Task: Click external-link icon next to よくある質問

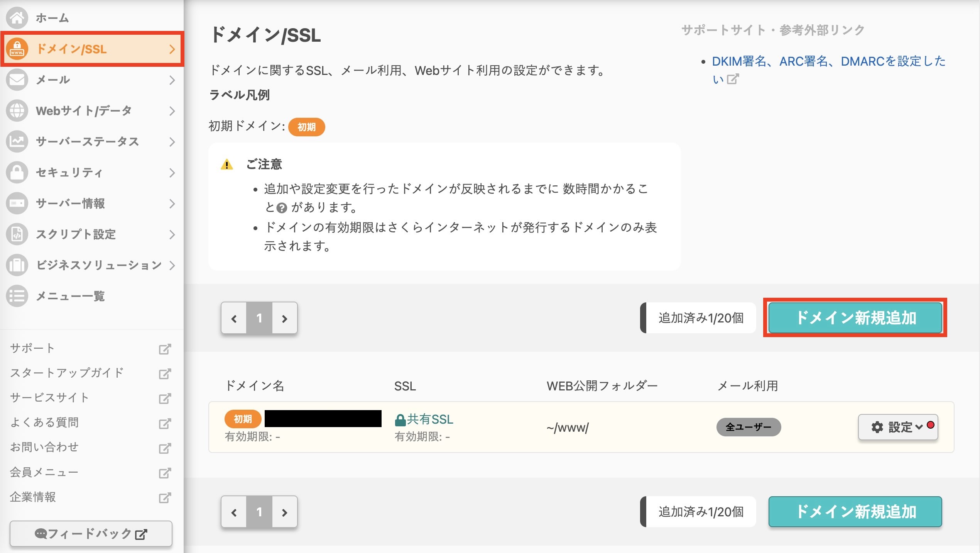Action: pos(165,424)
